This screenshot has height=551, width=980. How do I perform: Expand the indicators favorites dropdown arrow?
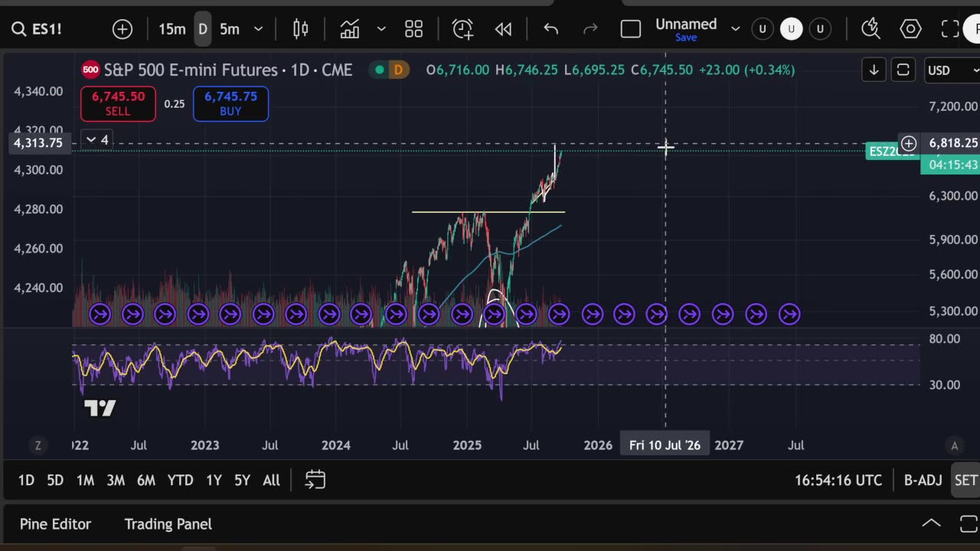click(x=381, y=29)
